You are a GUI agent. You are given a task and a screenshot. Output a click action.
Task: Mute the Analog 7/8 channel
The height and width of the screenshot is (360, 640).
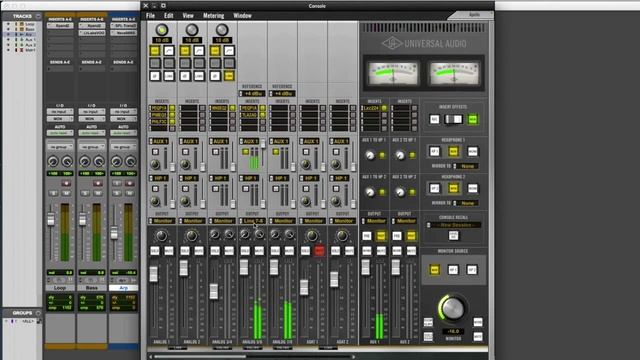(x=289, y=251)
